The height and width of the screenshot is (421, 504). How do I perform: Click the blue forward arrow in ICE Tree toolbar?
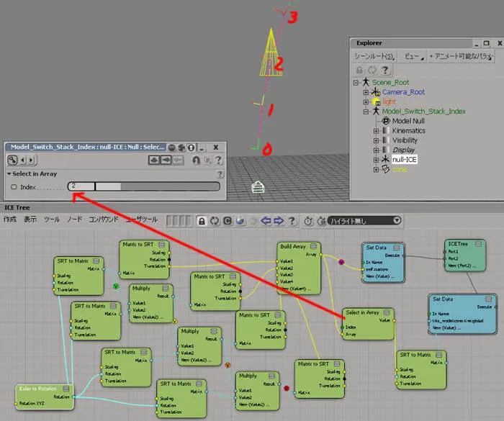(x=279, y=221)
